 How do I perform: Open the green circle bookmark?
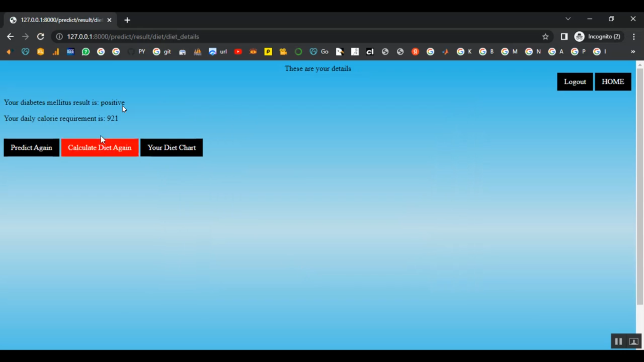[298, 52]
